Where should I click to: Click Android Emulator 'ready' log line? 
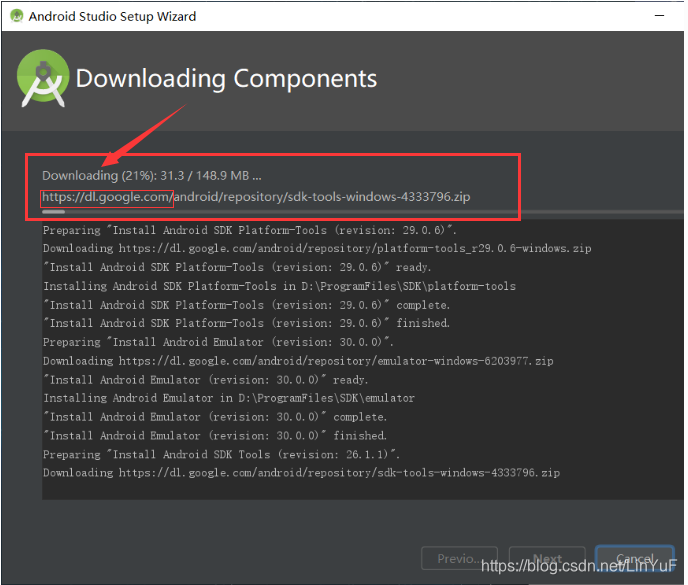pyautogui.click(x=206, y=380)
